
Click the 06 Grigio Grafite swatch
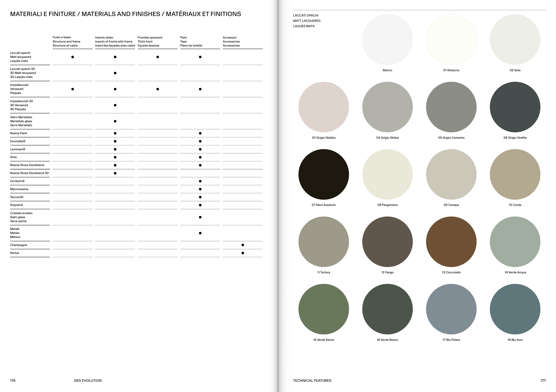pos(515,107)
